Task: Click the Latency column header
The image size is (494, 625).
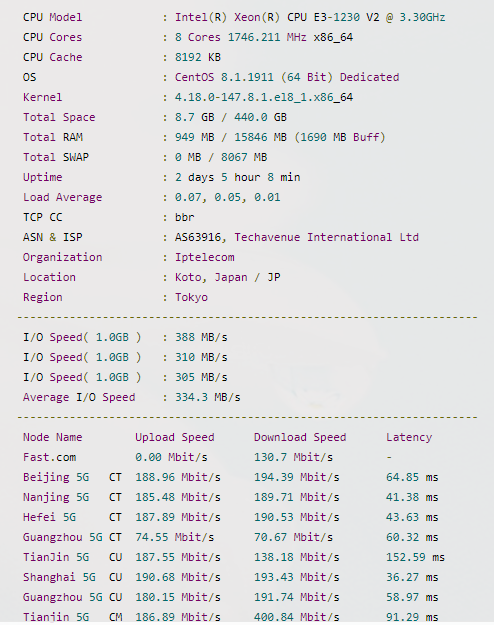Action: tap(409, 437)
